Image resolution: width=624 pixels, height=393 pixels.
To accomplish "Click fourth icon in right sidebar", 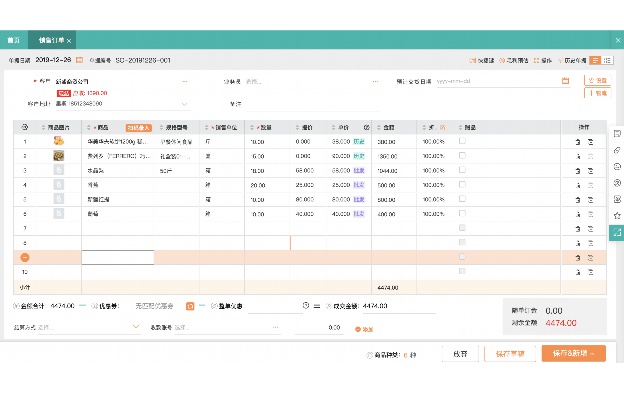I will click(617, 183).
